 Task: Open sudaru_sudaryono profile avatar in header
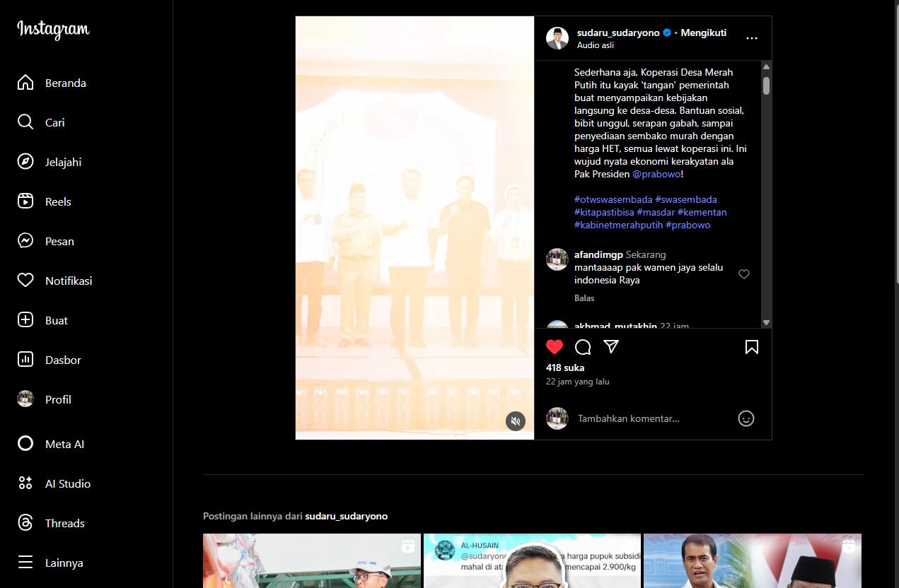click(x=557, y=38)
